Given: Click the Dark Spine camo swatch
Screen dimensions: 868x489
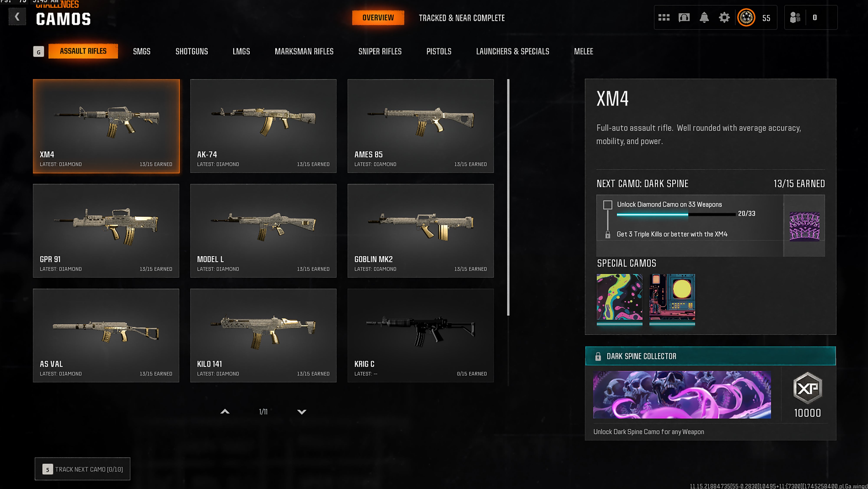Looking at the screenshot, I should [804, 226].
